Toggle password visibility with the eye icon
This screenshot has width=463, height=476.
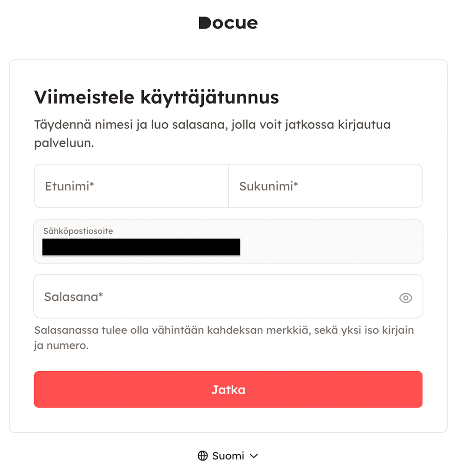pos(406,298)
